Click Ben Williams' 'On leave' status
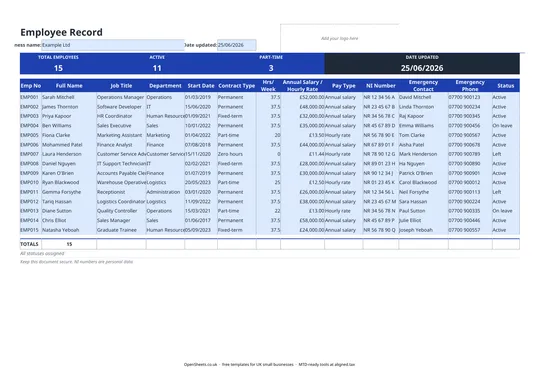The width and height of the screenshot is (540, 382). pyautogui.click(x=502, y=126)
